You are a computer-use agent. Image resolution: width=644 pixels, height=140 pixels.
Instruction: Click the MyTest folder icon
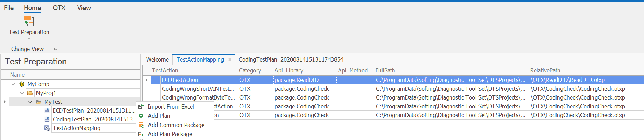pyautogui.click(x=39, y=102)
